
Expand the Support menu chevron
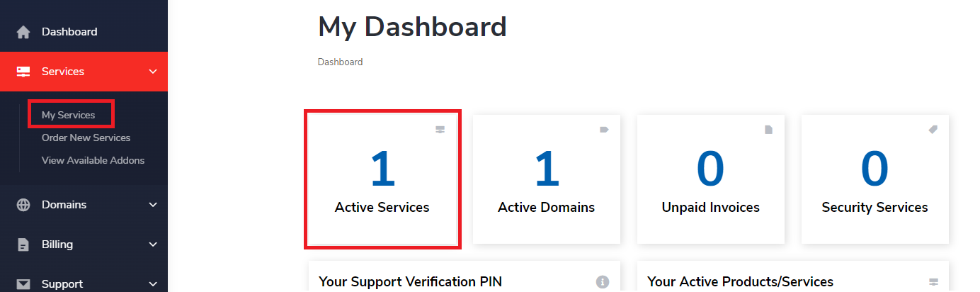(152, 284)
